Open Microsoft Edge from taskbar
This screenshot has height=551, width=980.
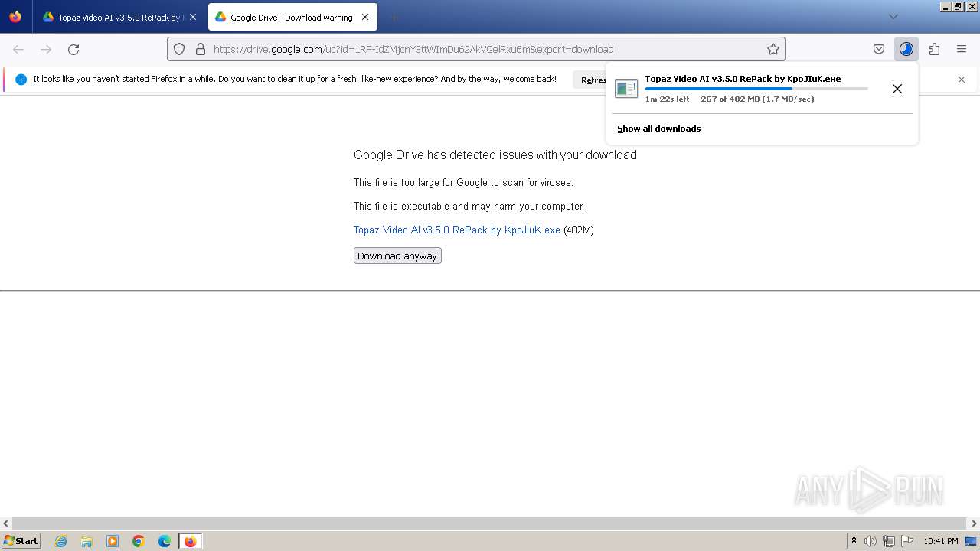click(x=165, y=541)
